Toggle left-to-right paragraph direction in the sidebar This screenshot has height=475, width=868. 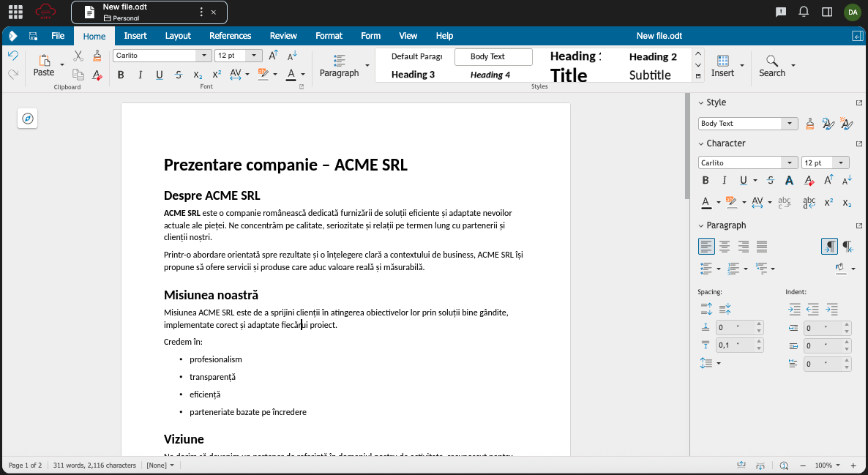829,247
